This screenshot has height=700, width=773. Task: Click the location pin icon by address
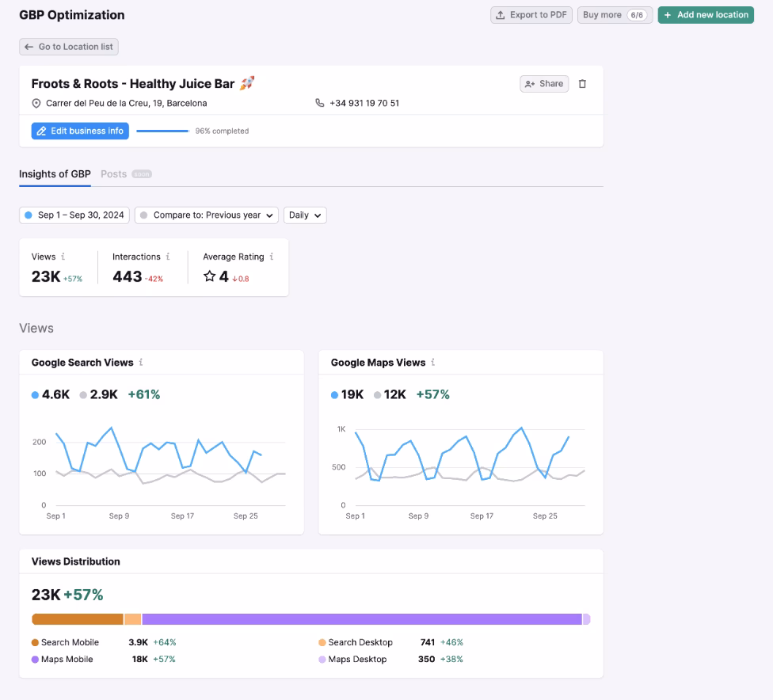[x=36, y=104]
